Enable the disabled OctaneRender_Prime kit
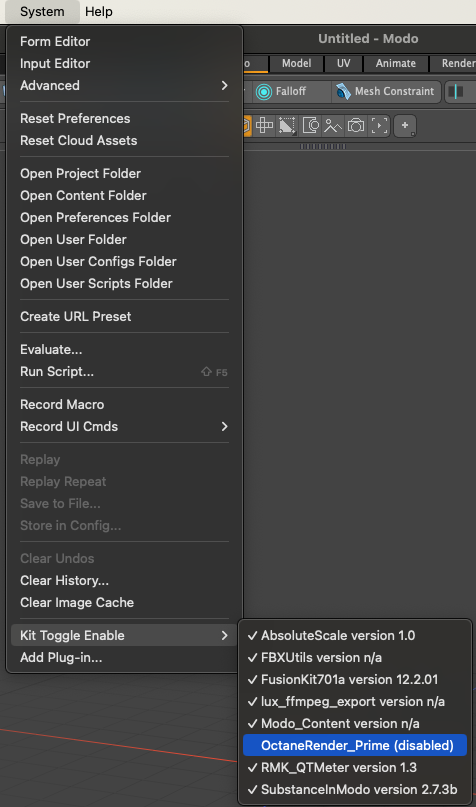This screenshot has height=807, width=476. click(x=355, y=745)
